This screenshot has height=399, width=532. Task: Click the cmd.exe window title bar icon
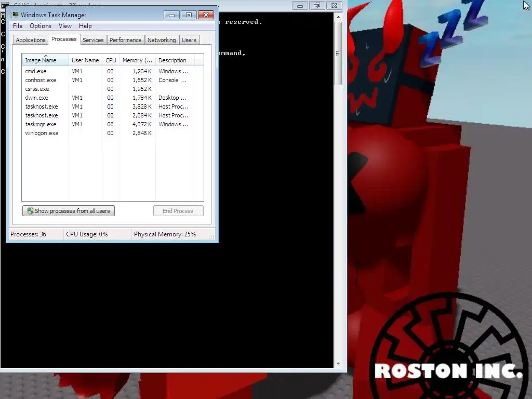pyautogui.click(x=4, y=5)
